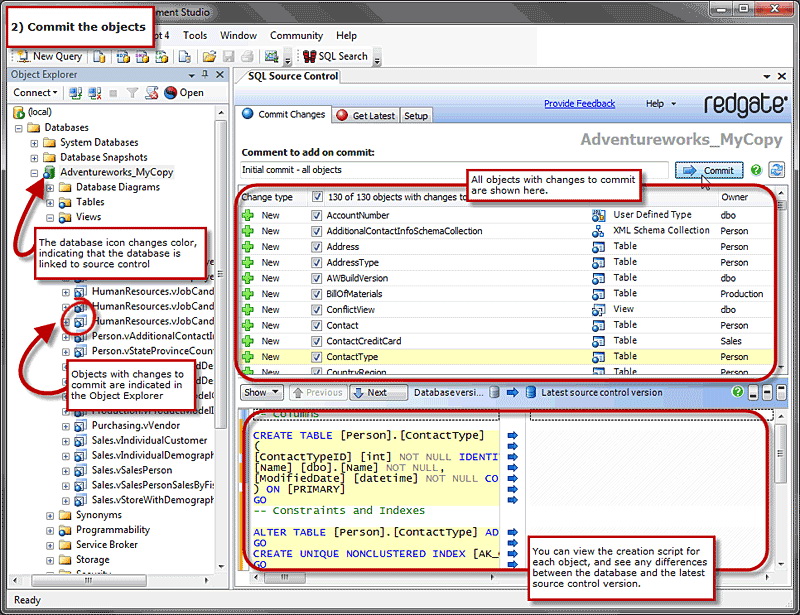Open the Connect dropdown
This screenshot has height=615, width=800.
[35, 93]
